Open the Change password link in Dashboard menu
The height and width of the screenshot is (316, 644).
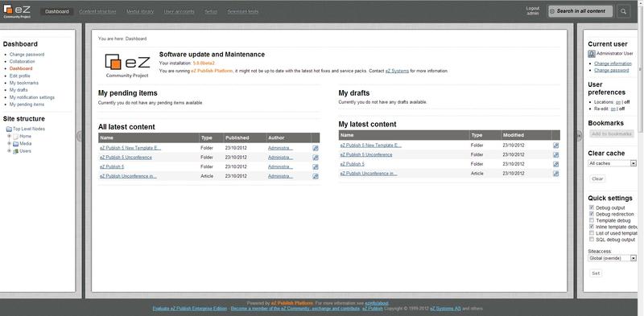[27, 55]
